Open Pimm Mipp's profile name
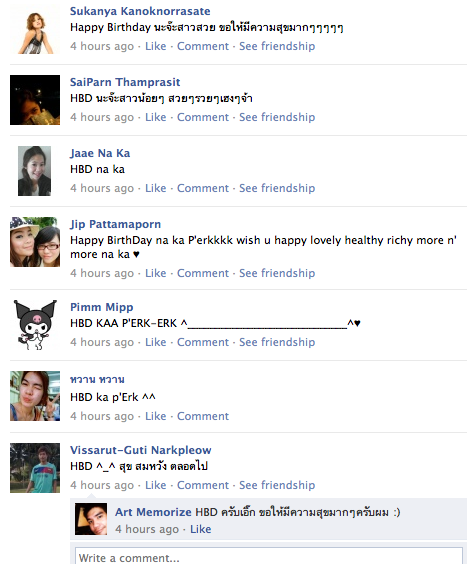467x564 pixels. pyautogui.click(x=101, y=307)
